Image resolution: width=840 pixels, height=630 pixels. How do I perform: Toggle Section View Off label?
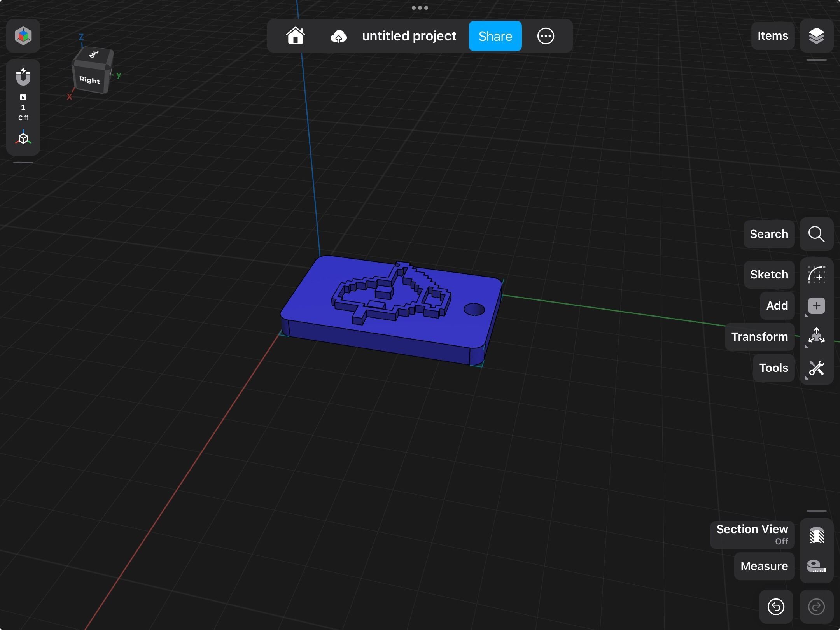[x=752, y=535]
